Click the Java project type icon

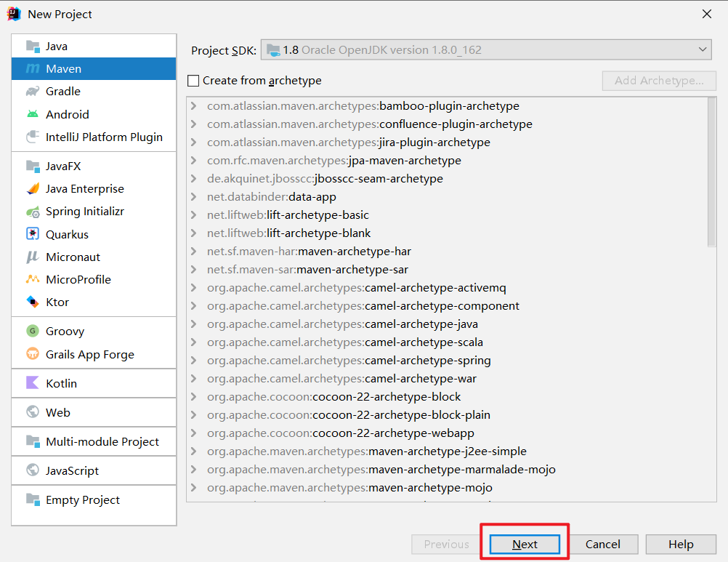[33, 47]
